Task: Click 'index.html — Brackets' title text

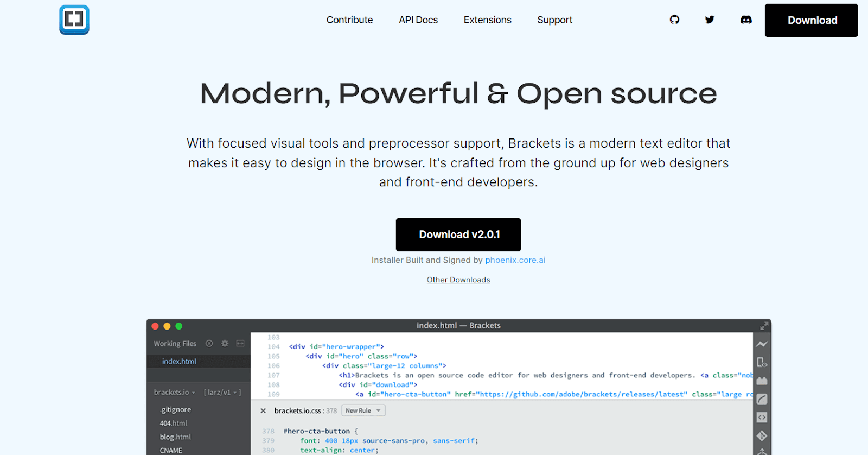Action: tap(458, 326)
